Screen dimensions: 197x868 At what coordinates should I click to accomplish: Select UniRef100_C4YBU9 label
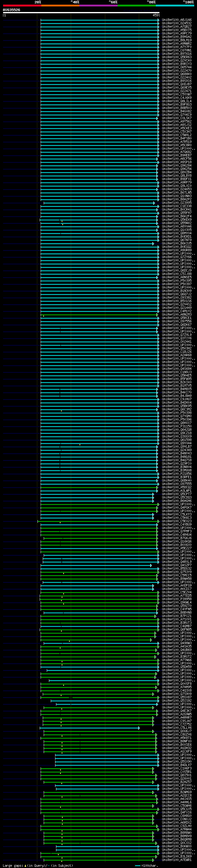pyautogui.click(x=177, y=525)
